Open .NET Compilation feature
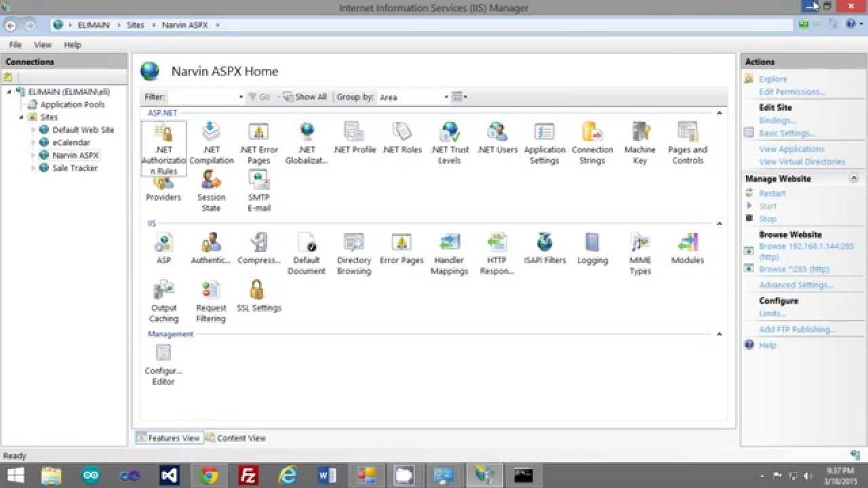This screenshot has height=488, width=868. pyautogui.click(x=211, y=144)
